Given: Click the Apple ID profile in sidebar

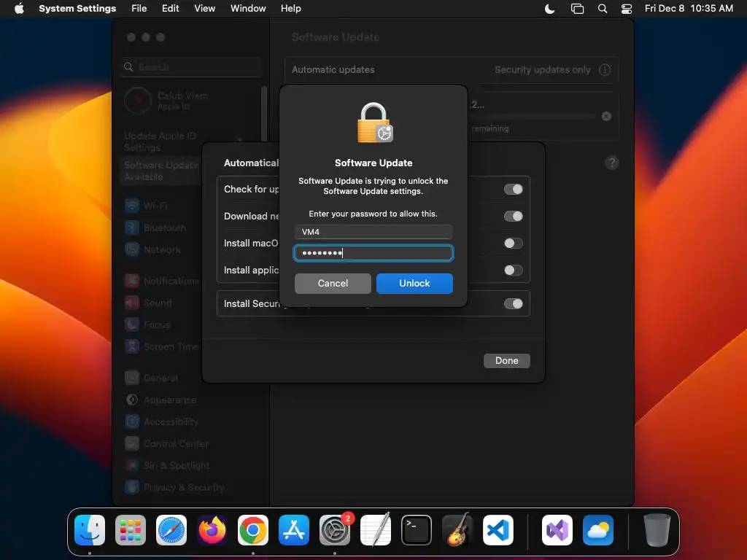Looking at the screenshot, I should (x=167, y=101).
